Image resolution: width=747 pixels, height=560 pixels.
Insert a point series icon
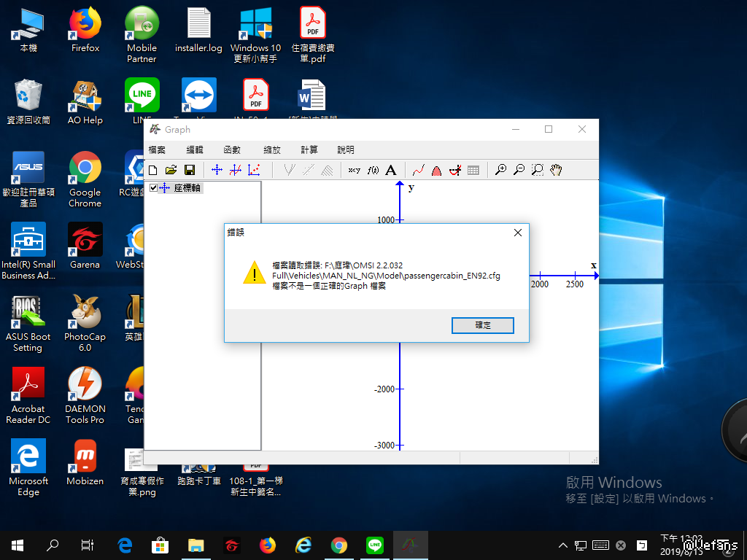pos(254,170)
